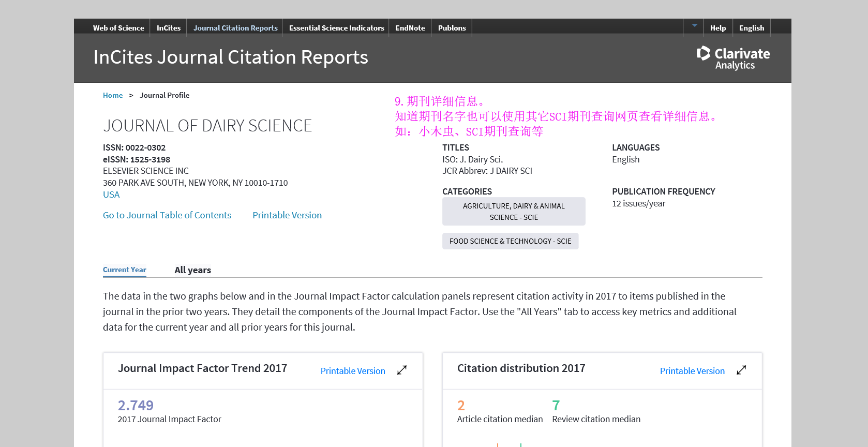Open Printable Version of Citation distribution
This screenshot has width=868, height=447.
[692, 371]
